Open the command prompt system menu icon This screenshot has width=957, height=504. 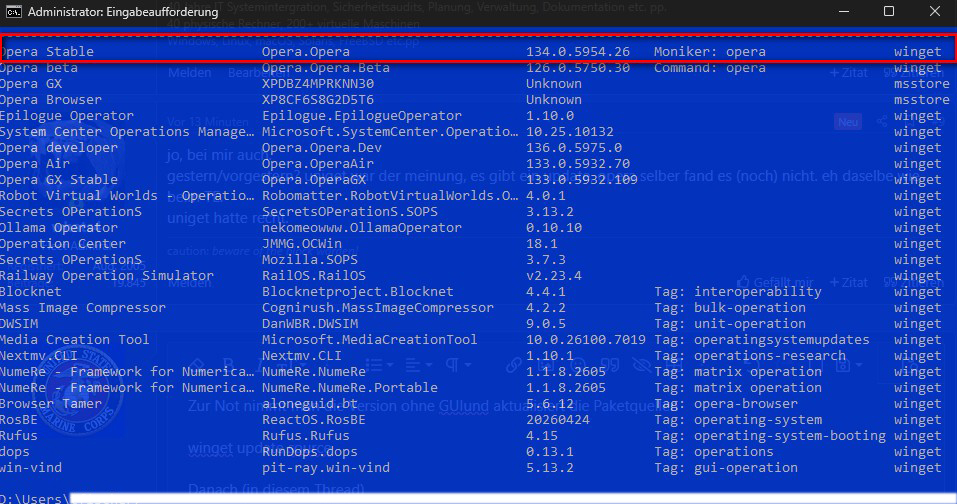pos(13,12)
